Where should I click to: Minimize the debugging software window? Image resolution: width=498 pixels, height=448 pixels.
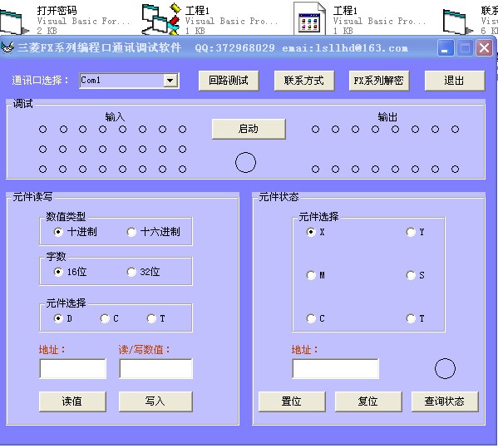pos(445,48)
